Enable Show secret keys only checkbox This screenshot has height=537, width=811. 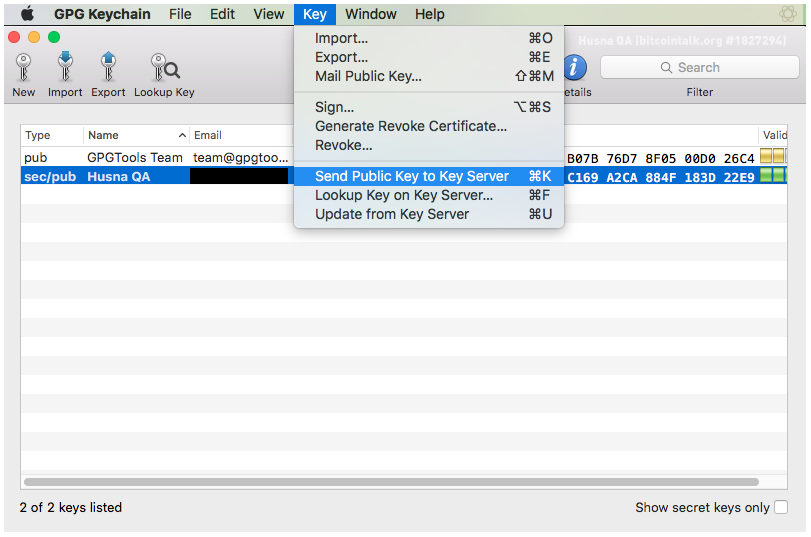click(x=780, y=507)
